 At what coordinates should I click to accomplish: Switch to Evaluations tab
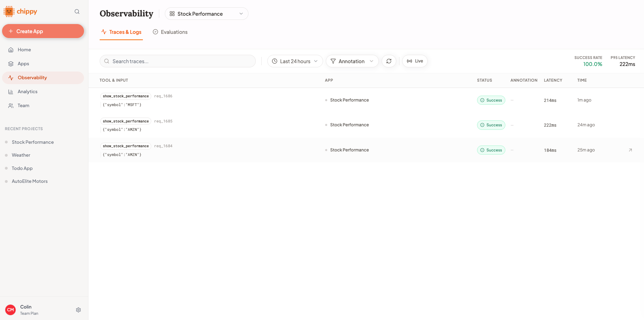tap(170, 32)
